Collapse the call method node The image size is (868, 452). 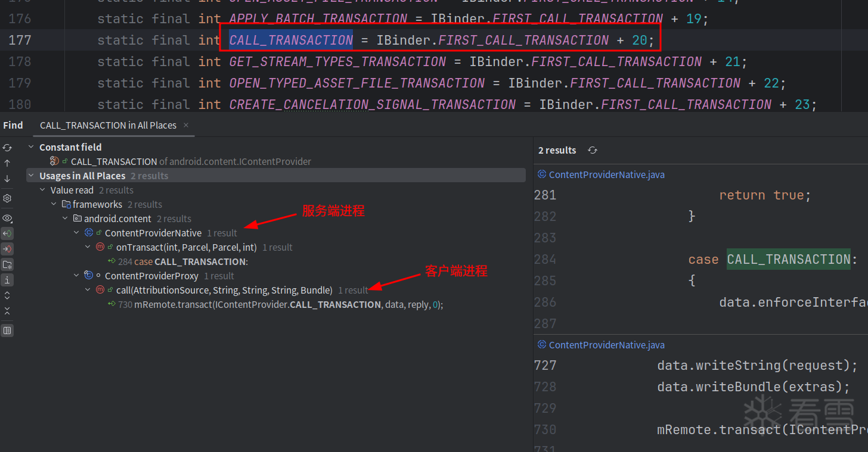88,290
